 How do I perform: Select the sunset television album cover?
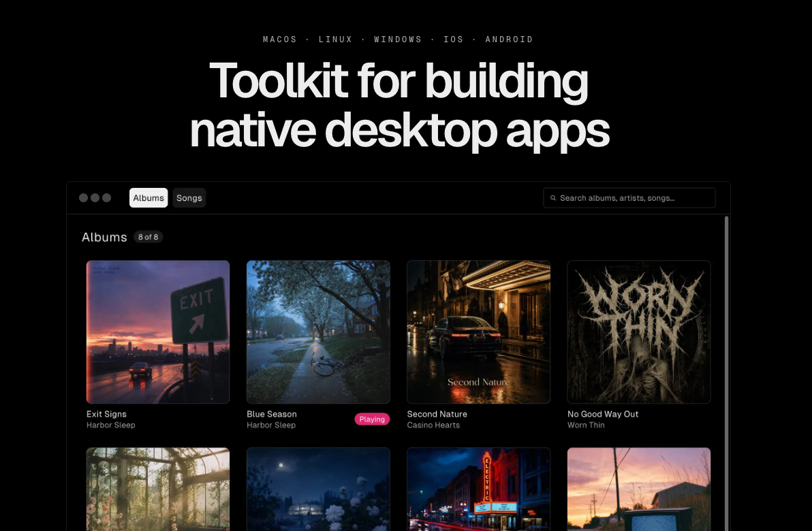click(x=638, y=489)
